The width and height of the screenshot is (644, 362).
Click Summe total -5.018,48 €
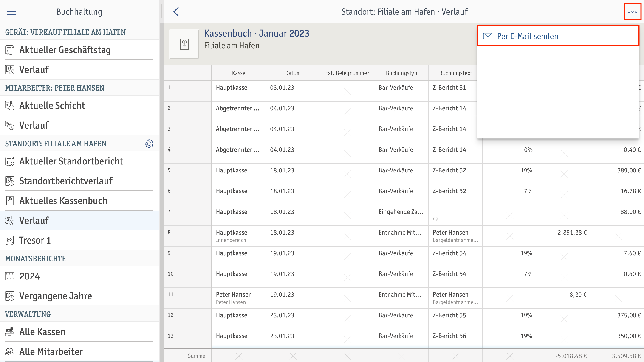(571, 356)
